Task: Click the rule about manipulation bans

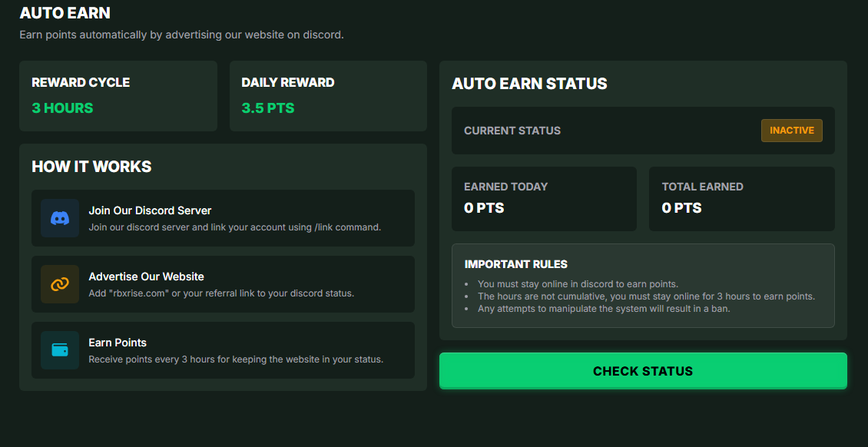Action: pos(604,309)
